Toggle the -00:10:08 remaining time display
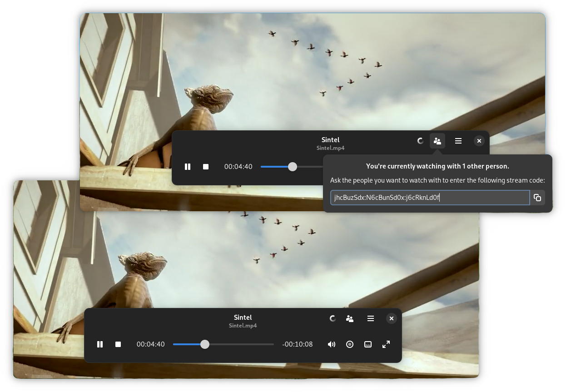Viewport: 566px width, 392px height. click(298, 344)
